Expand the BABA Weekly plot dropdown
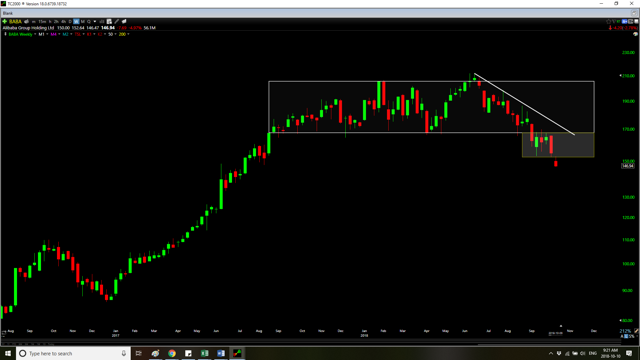The width and height of the screenshot is (640, 360). click(35, 34)
